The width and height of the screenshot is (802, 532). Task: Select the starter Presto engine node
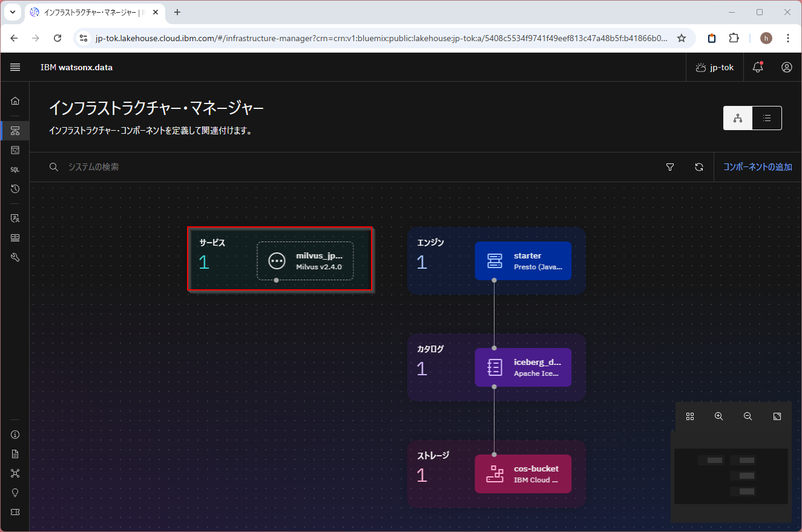523,261
